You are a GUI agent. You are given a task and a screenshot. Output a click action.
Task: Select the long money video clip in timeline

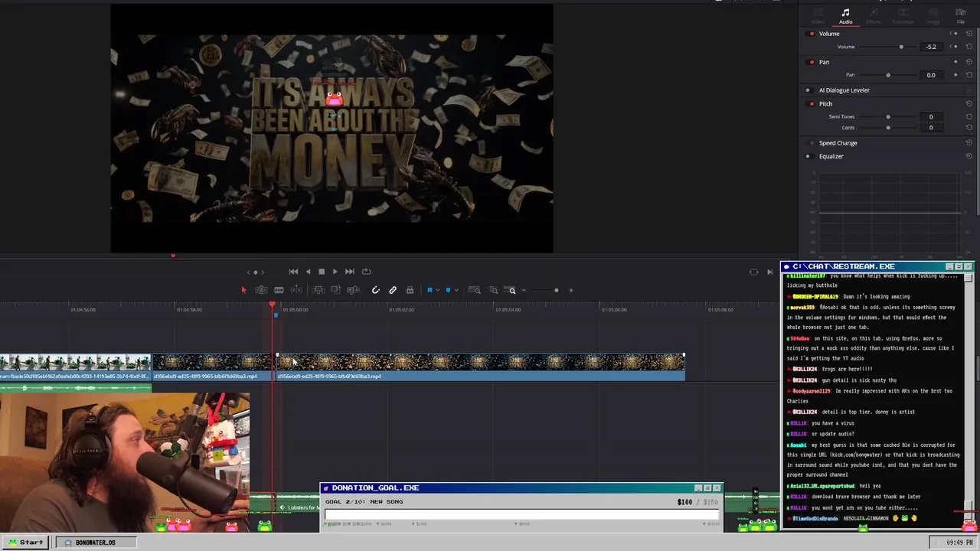[x=480, y=366]
